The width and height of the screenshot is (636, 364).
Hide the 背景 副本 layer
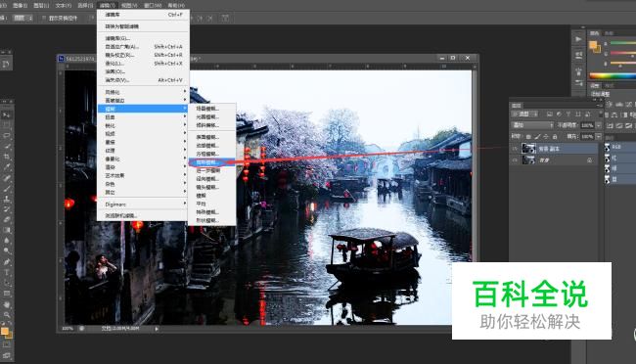tap(515, 149)
